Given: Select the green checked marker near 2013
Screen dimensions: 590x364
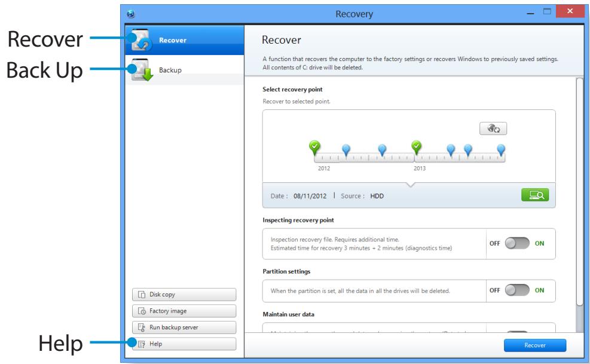Looking at the screenshot, I should (416, 147).
